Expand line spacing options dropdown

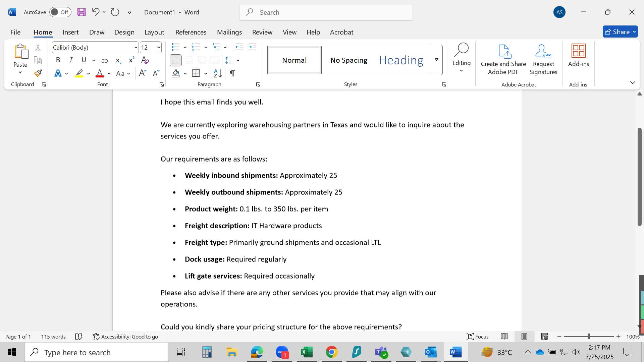[238, 60]
